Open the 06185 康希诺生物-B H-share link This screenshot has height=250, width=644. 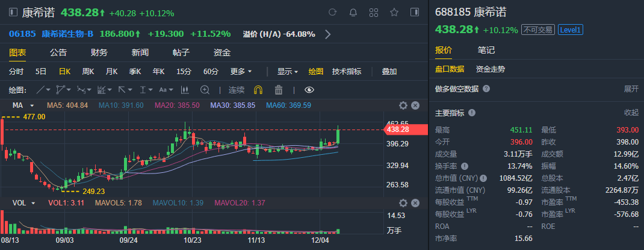point(51,34)
